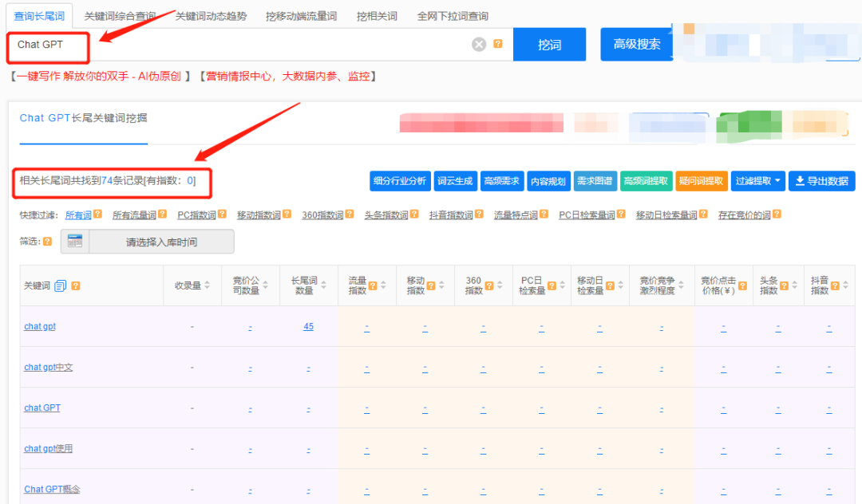This screenshot has height=504, width=862.
Task: Open help icon next to 360指数词 filter
Action: click(x=350, y=214)
